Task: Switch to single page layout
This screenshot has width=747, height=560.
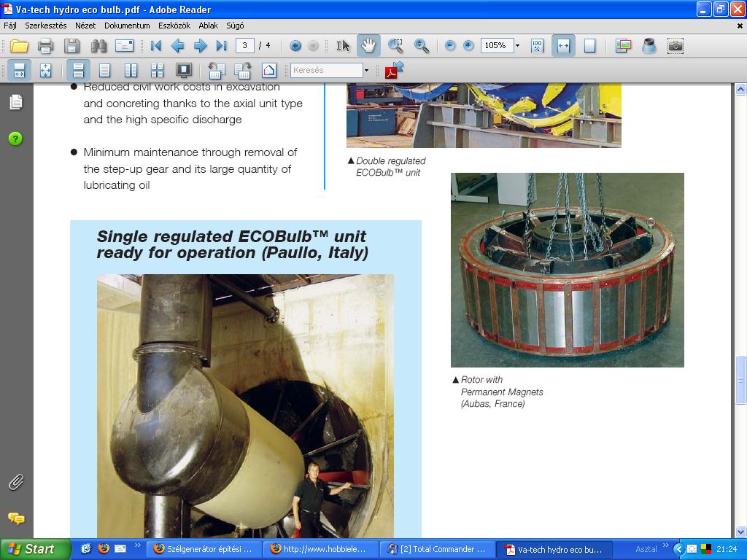Action: coord(104,71)
